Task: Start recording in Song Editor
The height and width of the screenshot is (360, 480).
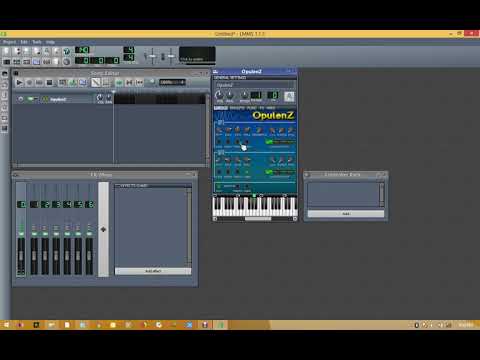Action: 29,82
